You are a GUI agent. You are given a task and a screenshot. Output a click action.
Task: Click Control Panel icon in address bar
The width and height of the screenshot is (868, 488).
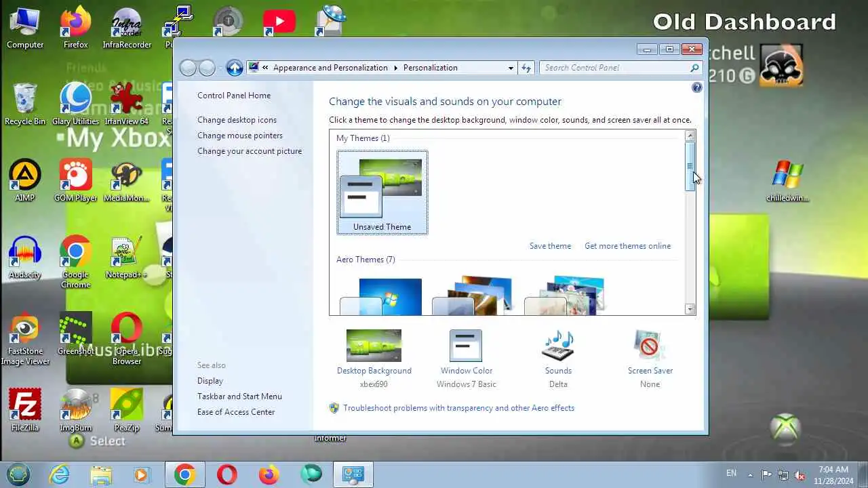click(254, 67)
